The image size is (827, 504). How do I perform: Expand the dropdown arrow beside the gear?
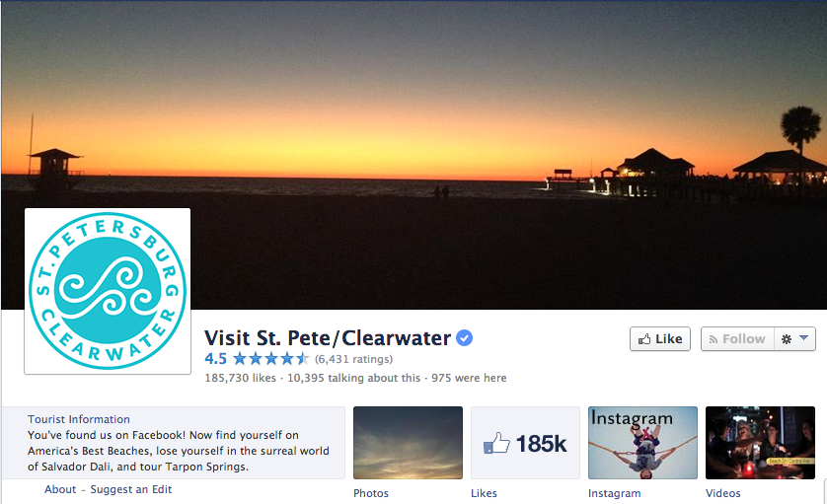click(803, 338)
